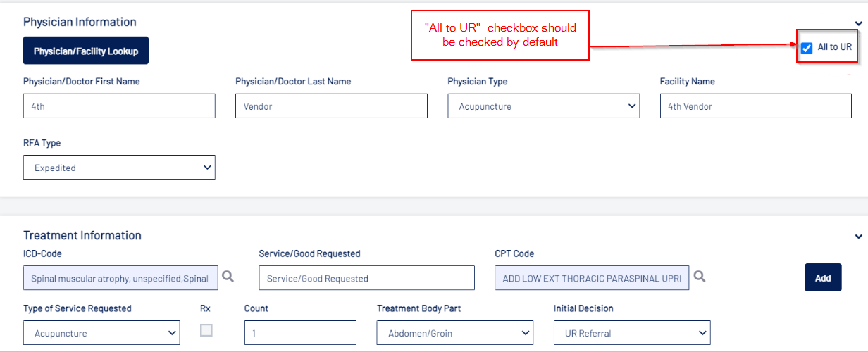The image size is (868, 352).
Task: Click the Physician/Facility Lookup button
Action: pyautogui.click(x=86, y=51)
